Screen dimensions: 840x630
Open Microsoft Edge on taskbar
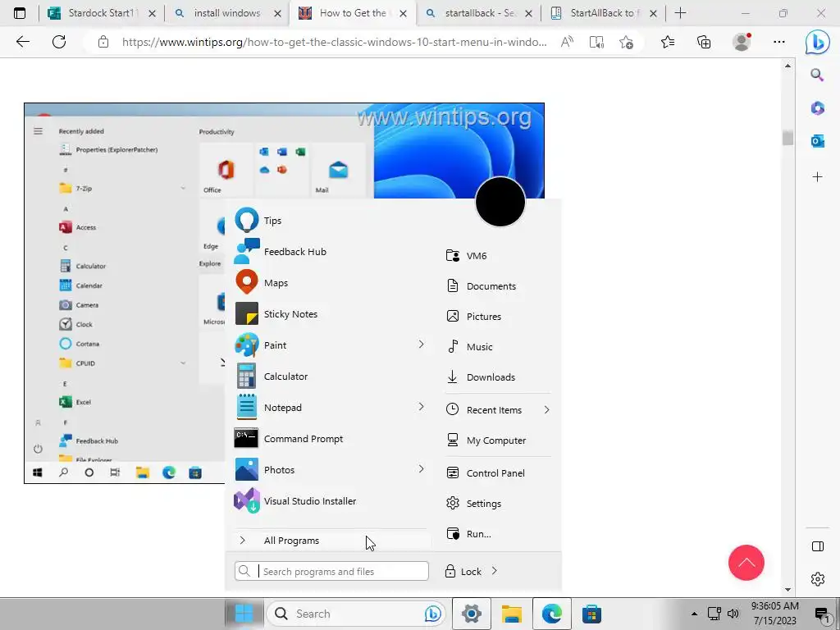click(552, 614)
